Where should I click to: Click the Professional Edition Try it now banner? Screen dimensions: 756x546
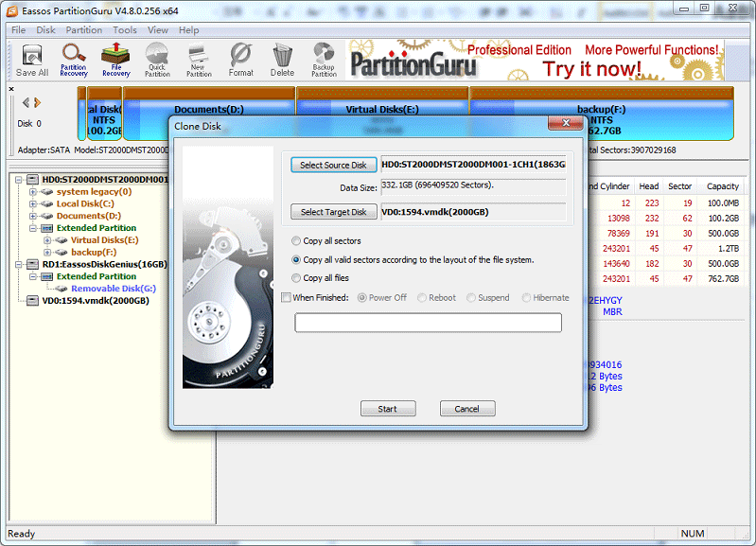(536, 61)
